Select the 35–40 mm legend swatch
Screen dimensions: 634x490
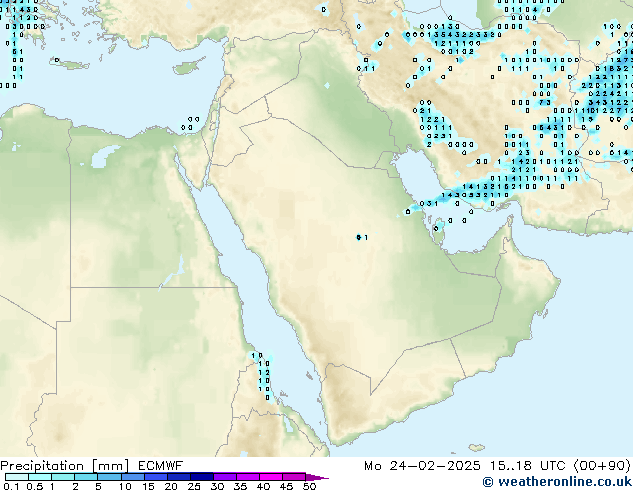[248, 477]
